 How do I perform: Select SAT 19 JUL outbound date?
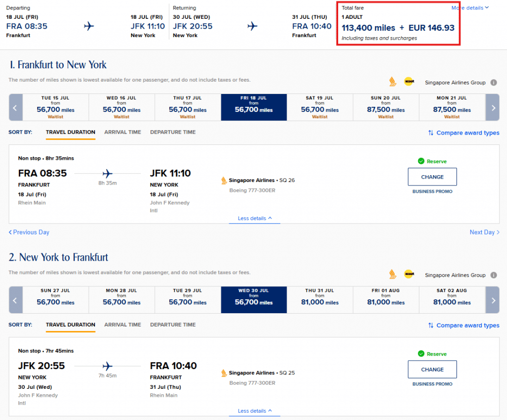coord(320,107)
